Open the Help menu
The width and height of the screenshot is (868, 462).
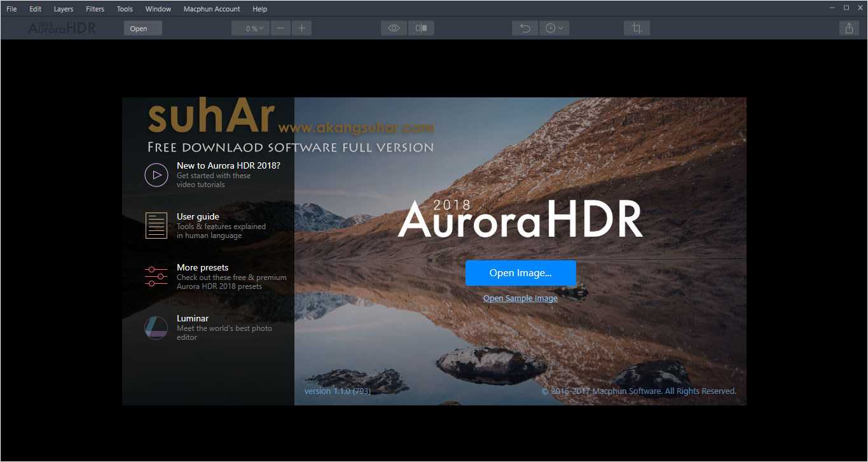click(x=259, y=9)
